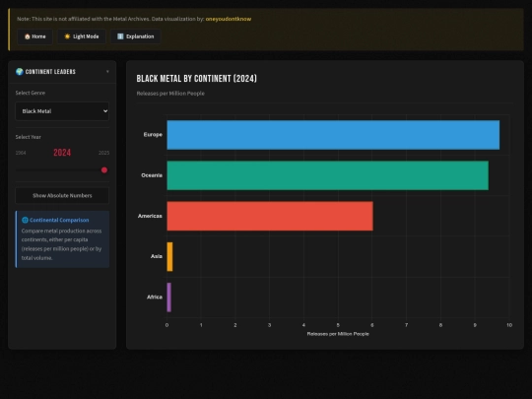Click the Africa axis label
This screenshot has width=532, height=399.
pyautogui.click(x=155, y=298)
